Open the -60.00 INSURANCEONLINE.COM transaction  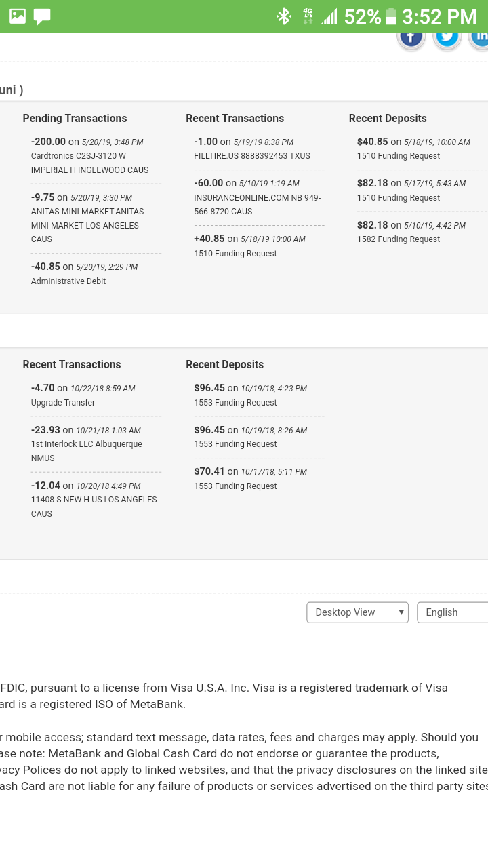point(258,197)
